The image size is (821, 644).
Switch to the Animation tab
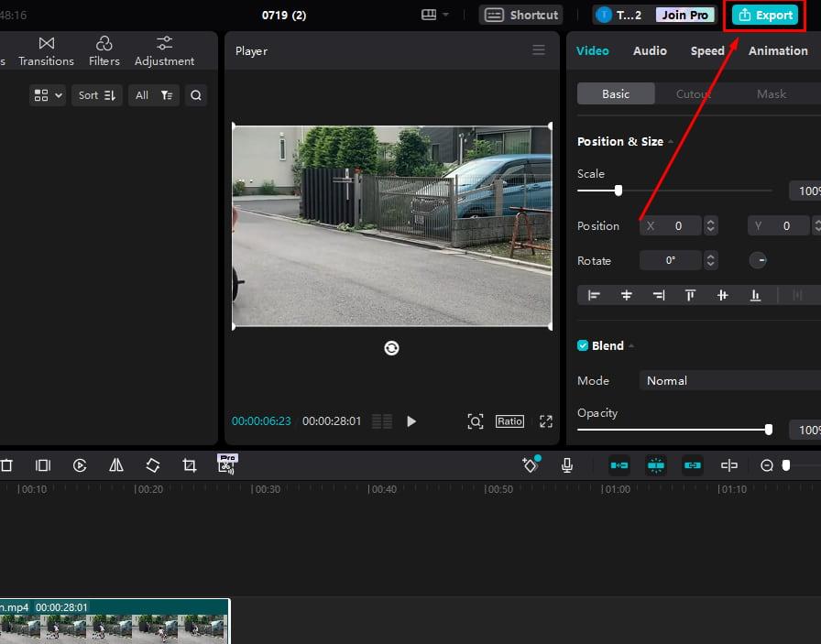click(777, 50)
